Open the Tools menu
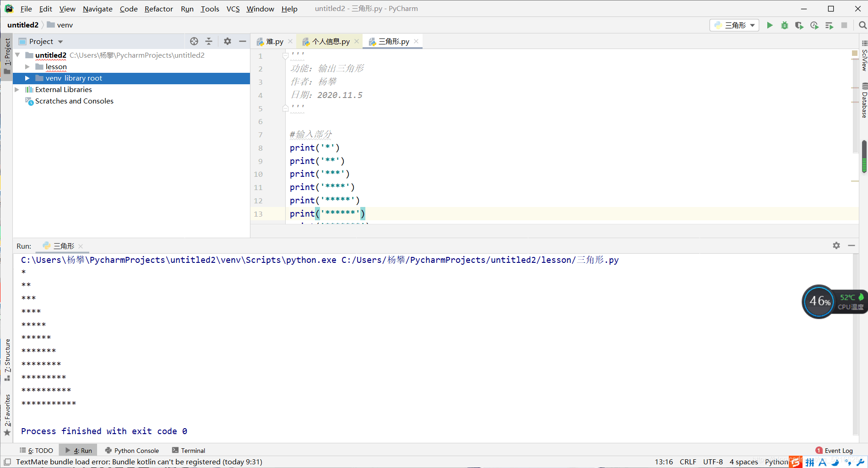 tap(210, 9)
